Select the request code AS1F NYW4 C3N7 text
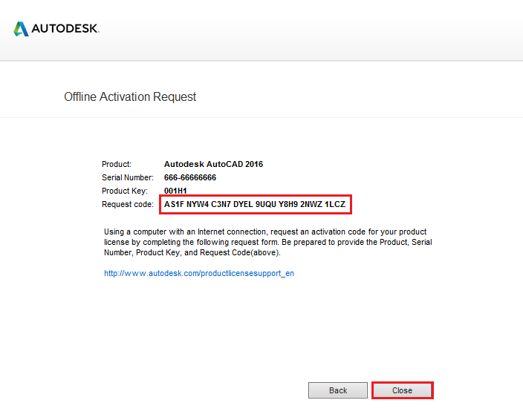The height and width of the screenshot is (420, 523). coord(255,204)
